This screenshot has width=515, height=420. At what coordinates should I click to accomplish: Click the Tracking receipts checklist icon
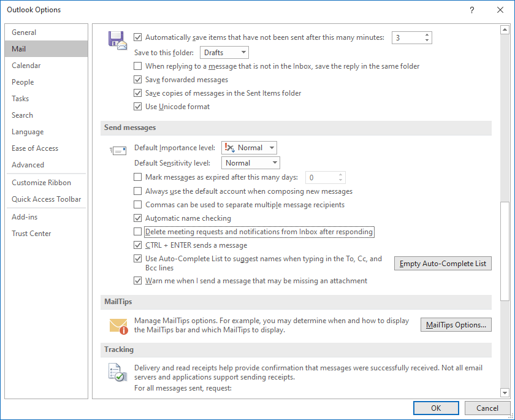[x=116, y=372]
